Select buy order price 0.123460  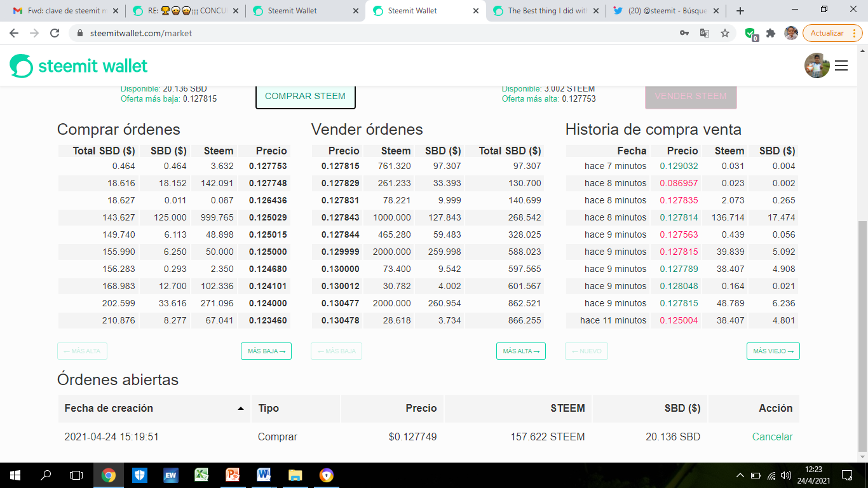click(x=268, y=320)
